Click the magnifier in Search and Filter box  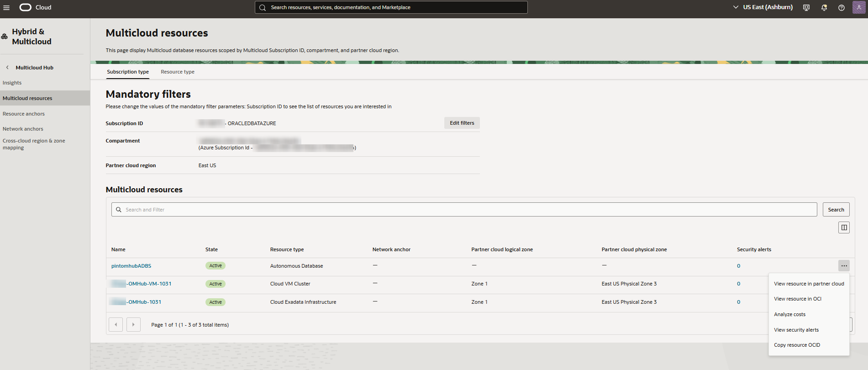(119, 210)
